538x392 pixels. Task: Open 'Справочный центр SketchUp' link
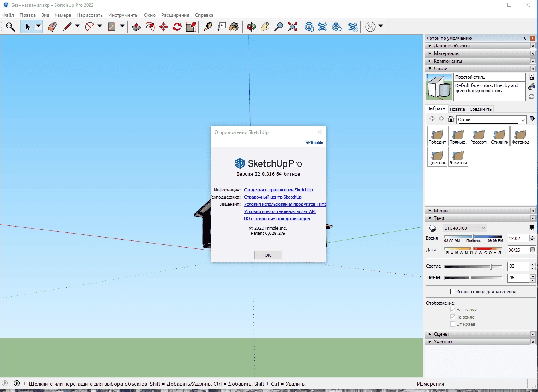273,197
